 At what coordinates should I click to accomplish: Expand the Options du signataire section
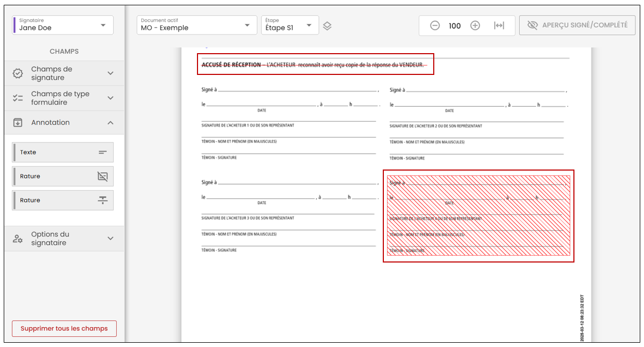point(63,239)
